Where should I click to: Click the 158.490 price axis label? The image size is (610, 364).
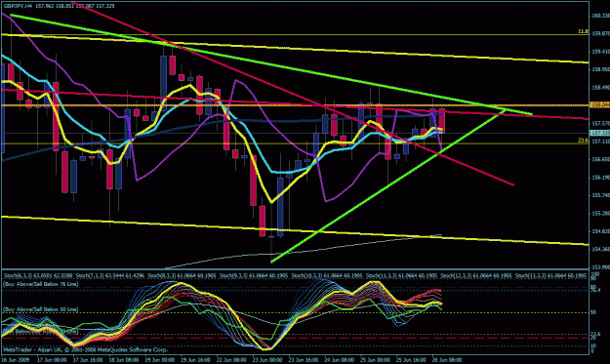(x=600, y=88)
